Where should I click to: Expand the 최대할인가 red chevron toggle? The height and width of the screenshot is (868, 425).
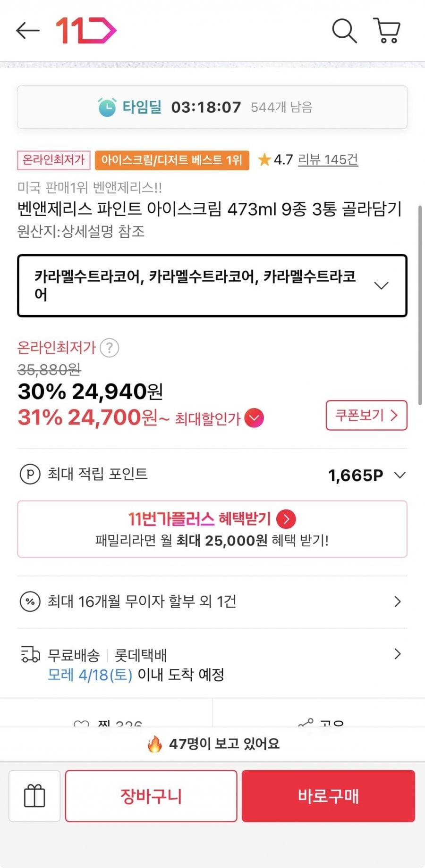point(254,418)
